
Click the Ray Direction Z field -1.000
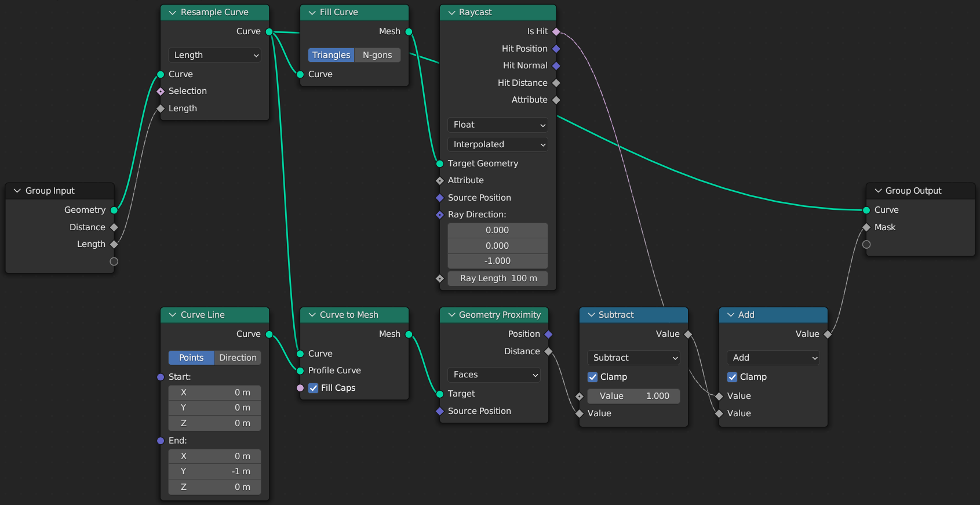pos(497,261)
